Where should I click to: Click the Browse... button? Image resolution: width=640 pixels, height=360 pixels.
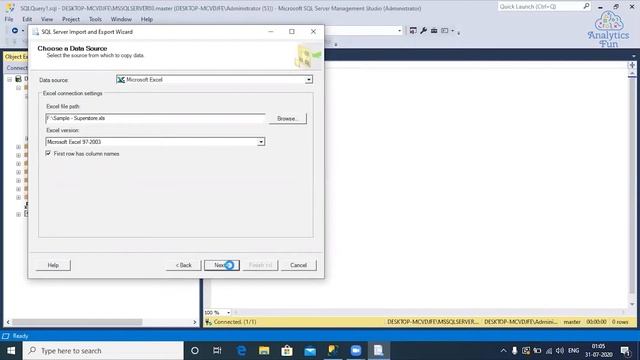(x=287, y=118)
